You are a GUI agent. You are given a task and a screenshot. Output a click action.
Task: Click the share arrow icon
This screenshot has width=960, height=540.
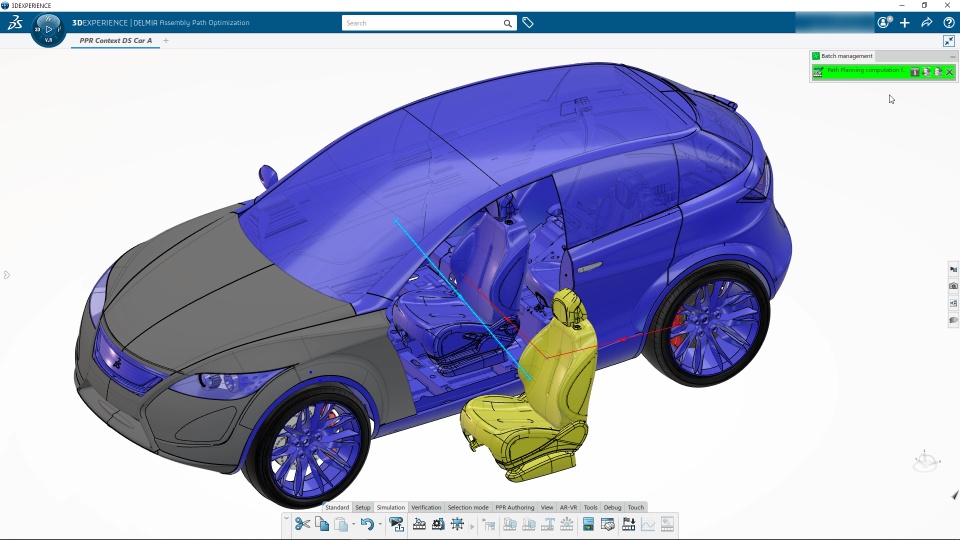pos(927,23)
